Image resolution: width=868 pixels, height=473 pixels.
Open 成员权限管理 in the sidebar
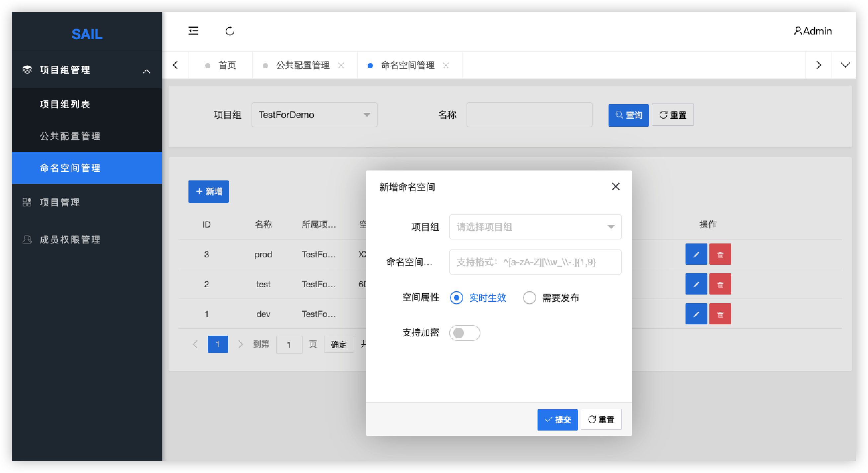[70, 239]
